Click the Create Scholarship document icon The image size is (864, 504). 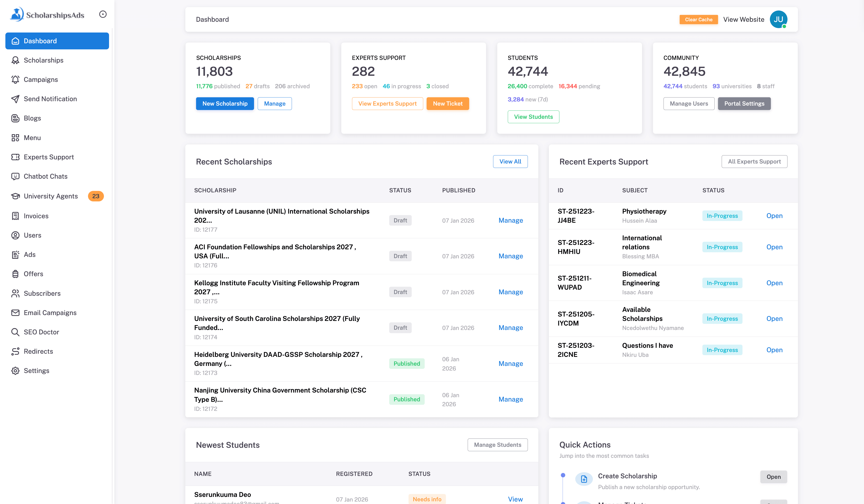[584, 479]
